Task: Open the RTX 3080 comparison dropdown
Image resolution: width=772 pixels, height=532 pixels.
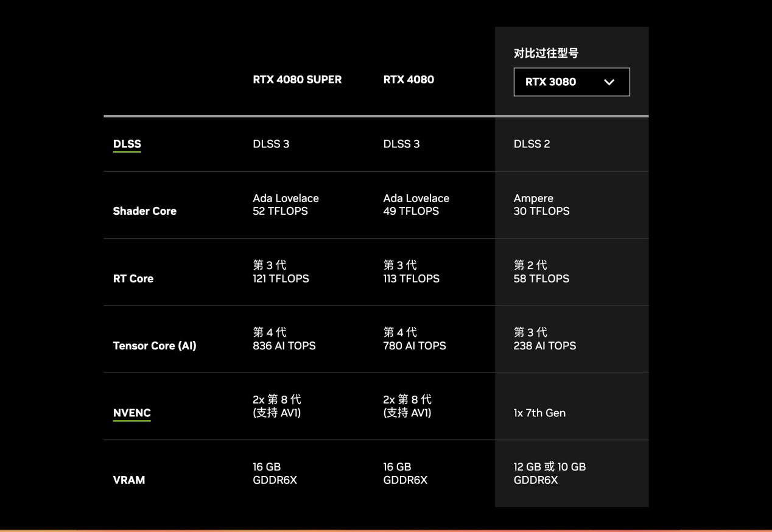Action: (x=571, y=82)
